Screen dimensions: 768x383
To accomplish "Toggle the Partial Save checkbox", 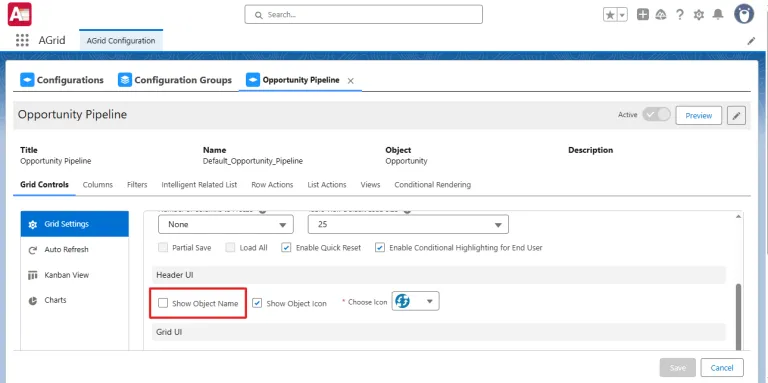I will click(164, 248).
